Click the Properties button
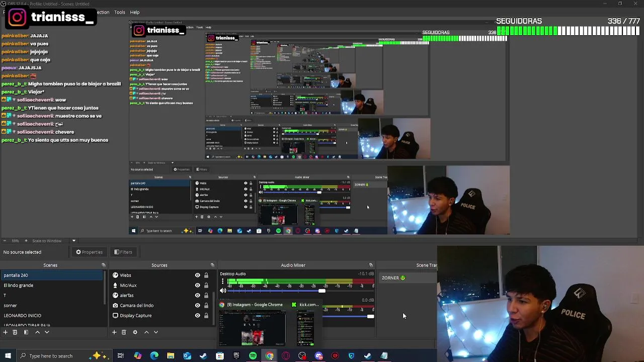The image size is (644, 362). pos(89,252)
